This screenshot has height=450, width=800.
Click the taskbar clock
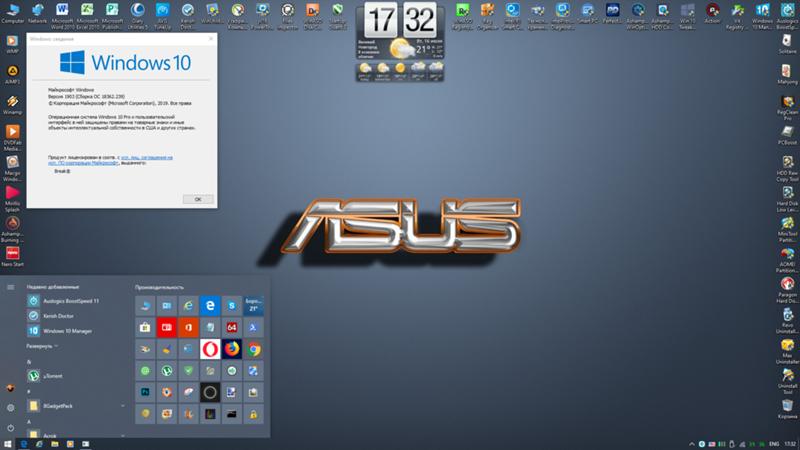coord(790,444)
